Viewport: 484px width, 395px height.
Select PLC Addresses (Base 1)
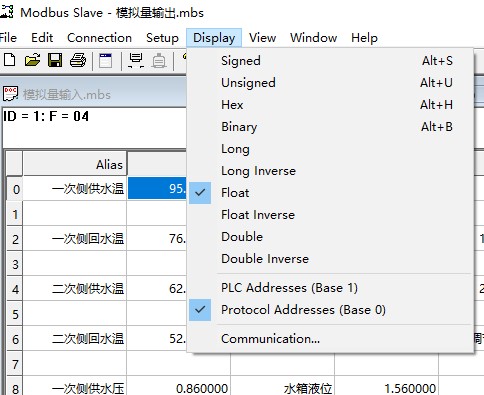pyautogui.click(x=330, y=288)
